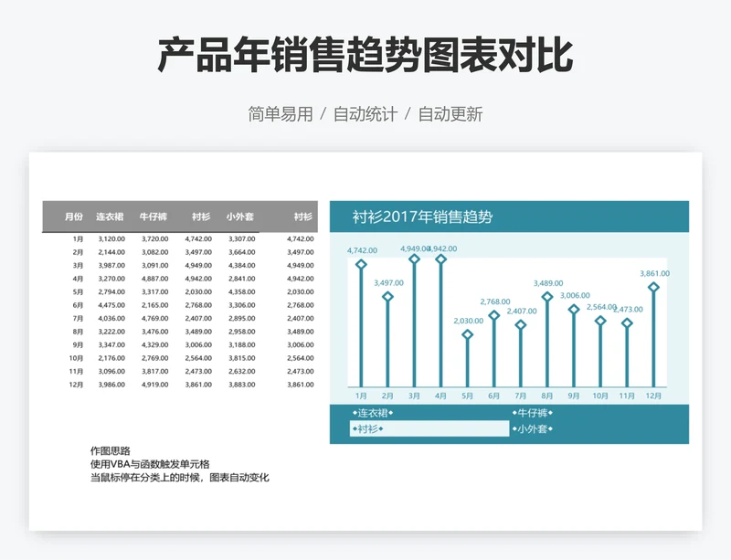The image size is (731, 560).
Task: Click the page title 产品年销售趋势图表对比
Action: (x=365, y=55)
